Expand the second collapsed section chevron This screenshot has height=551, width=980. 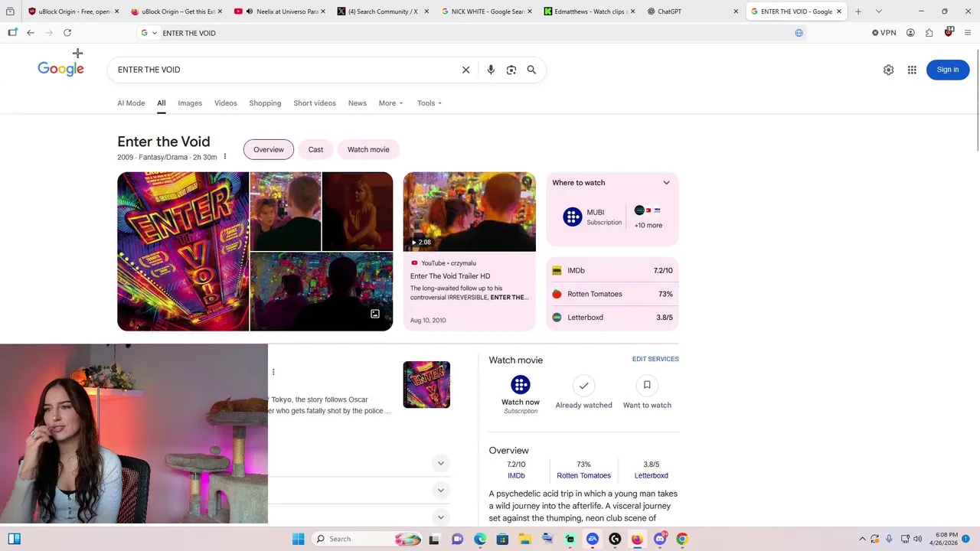coord(440,490)
